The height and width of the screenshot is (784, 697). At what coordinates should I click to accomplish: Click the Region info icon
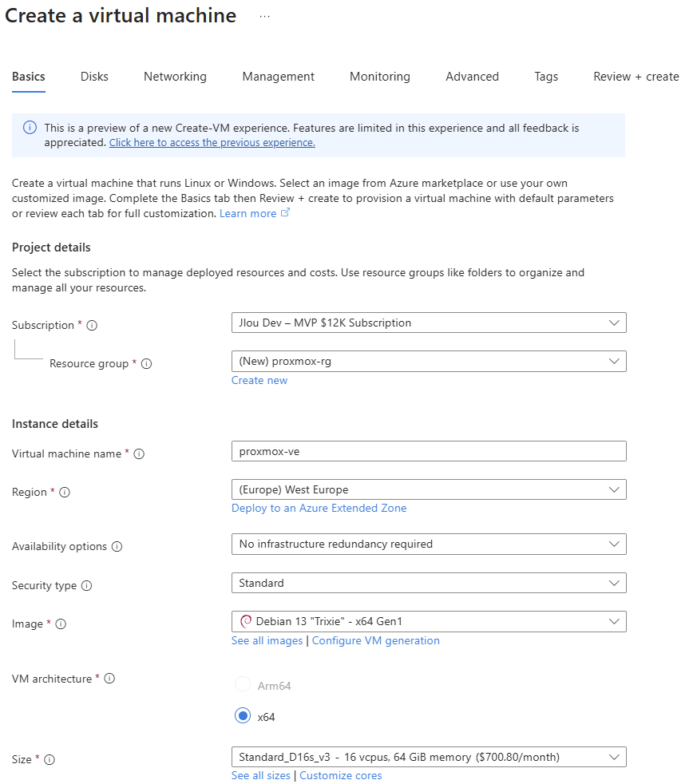(x=65, y=493)
